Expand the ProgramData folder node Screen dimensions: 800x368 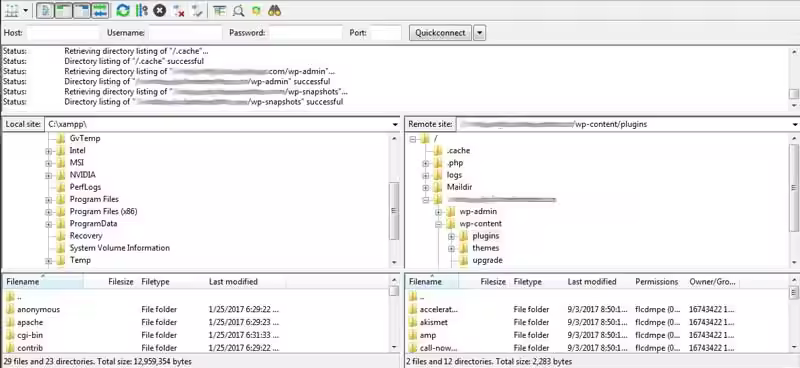coord(48,224)
